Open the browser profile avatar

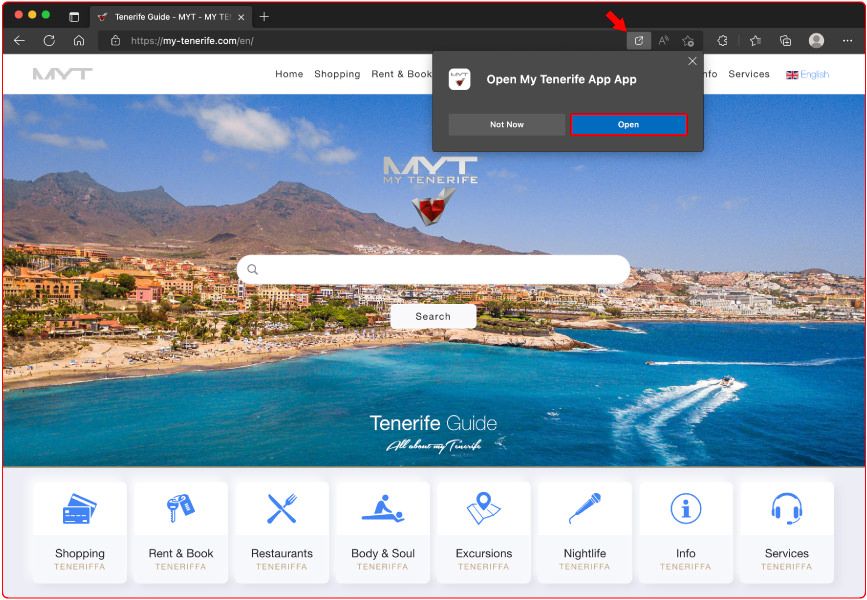click(x=816, y=41)
